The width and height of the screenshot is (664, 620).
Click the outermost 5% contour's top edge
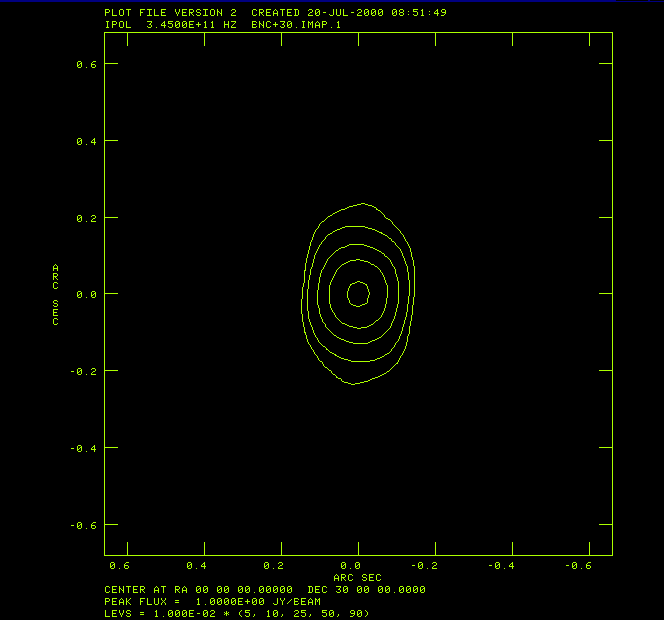363,204
